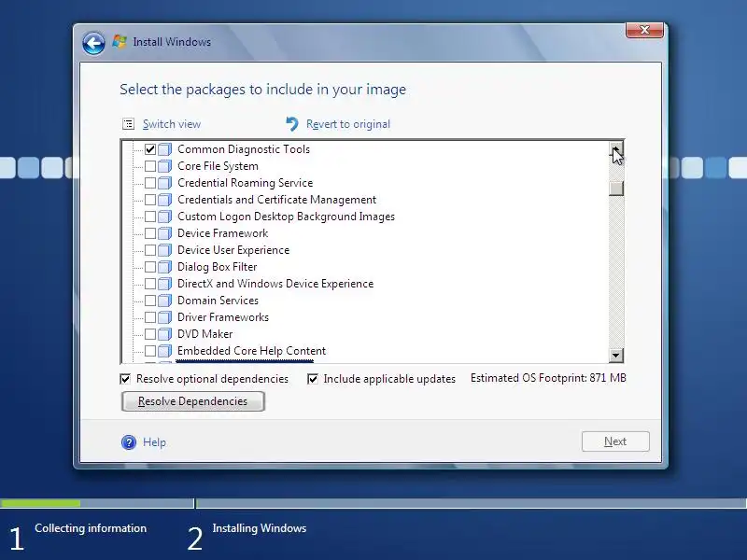Screen dimensions: 747x560
Task: Click the Resolve Dependencies button
Action: 193,401
